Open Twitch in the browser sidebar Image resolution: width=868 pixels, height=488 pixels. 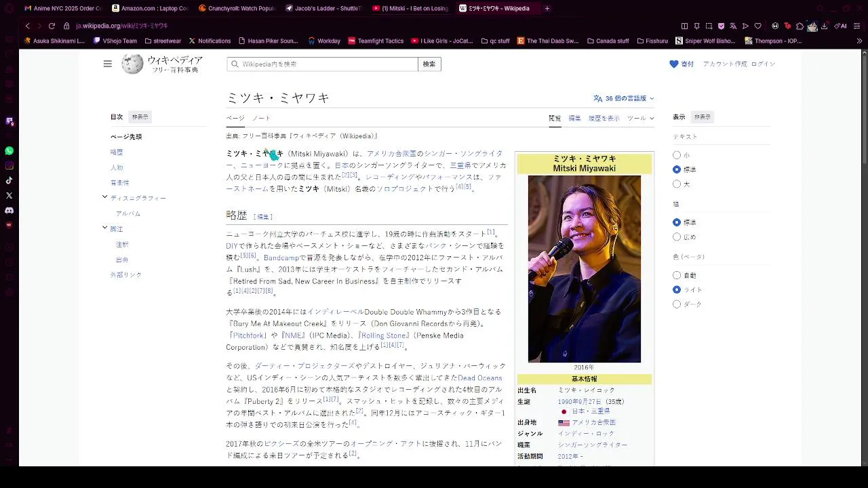[9, 121]
